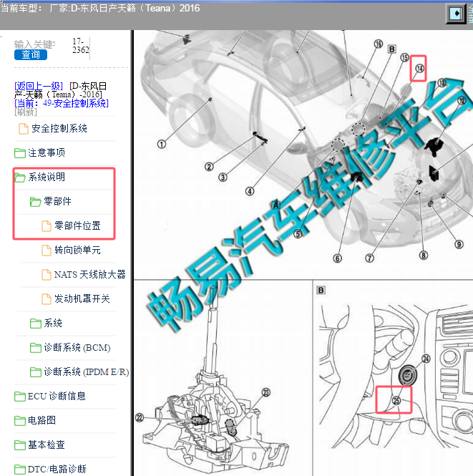Expand the ECU 诊断信息 folder

57,396
